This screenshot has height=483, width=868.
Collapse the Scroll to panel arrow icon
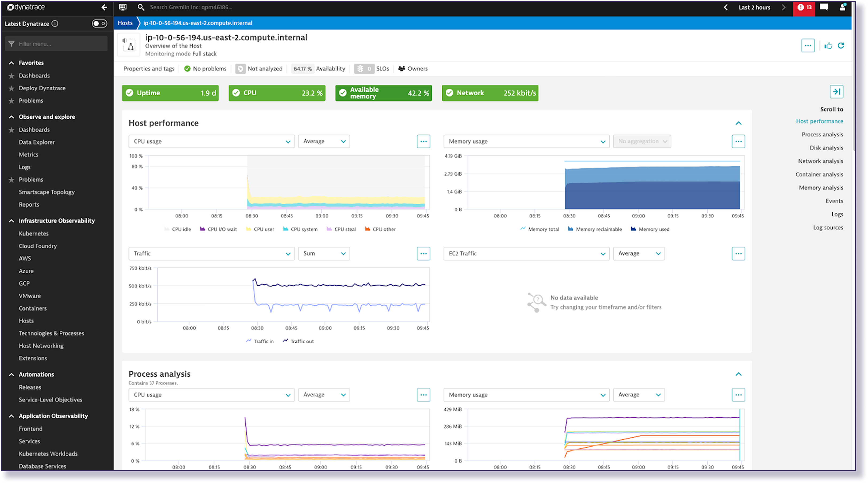(x=836, y=92)
